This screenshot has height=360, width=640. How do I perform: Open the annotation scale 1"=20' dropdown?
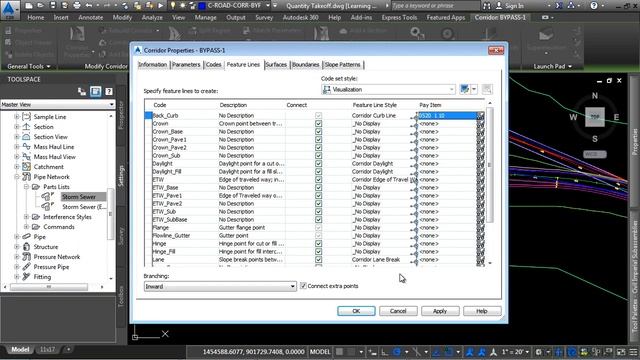(x=516, y=351)
